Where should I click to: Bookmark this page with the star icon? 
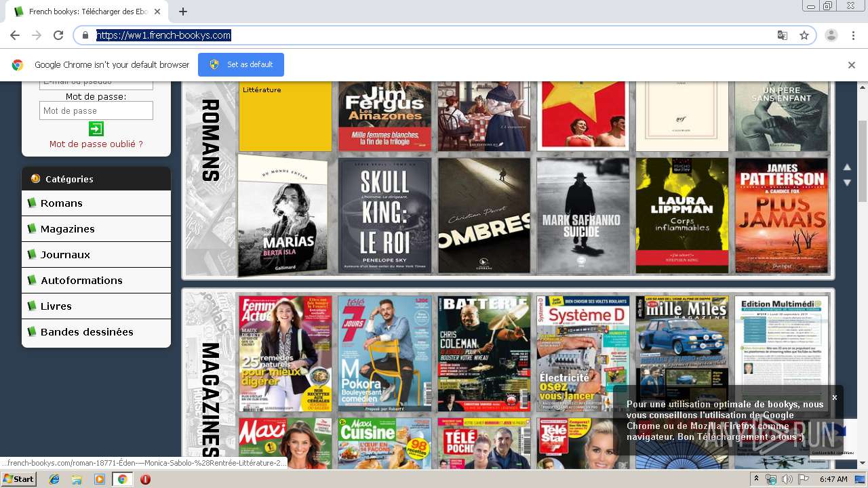(804, 35)
